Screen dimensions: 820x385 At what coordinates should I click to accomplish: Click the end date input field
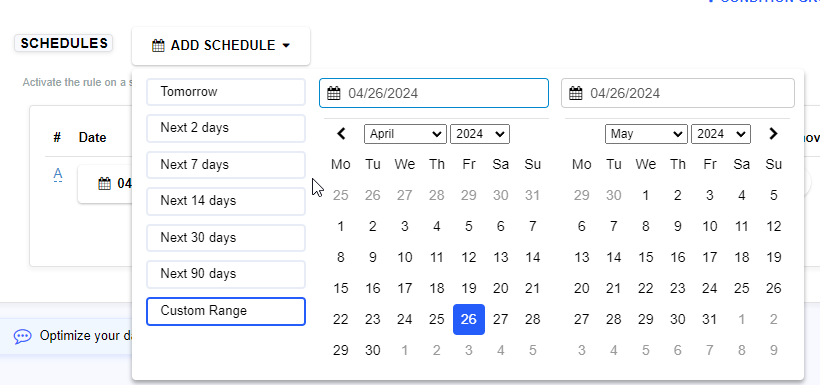pyautogui.click(x=678, y=93)
